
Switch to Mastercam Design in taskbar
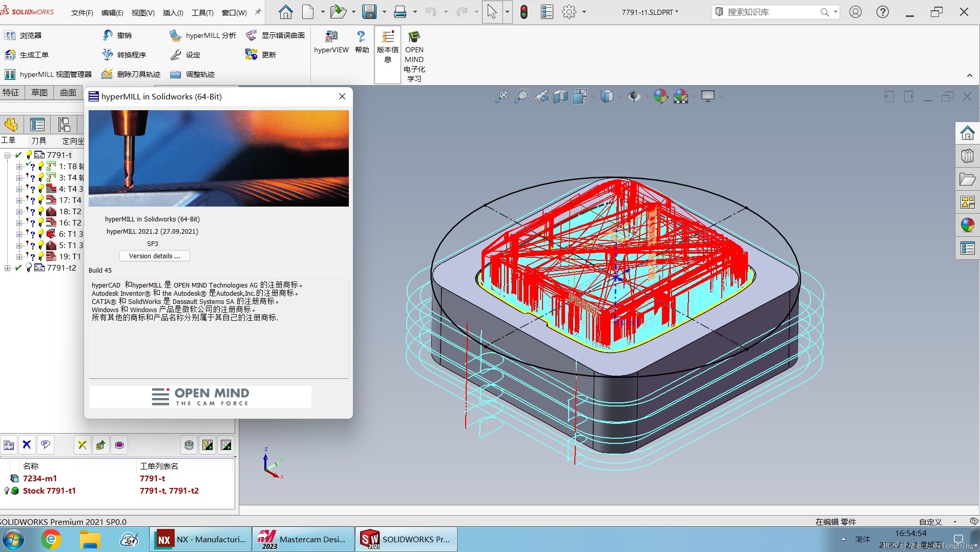(x=303, y=539)
